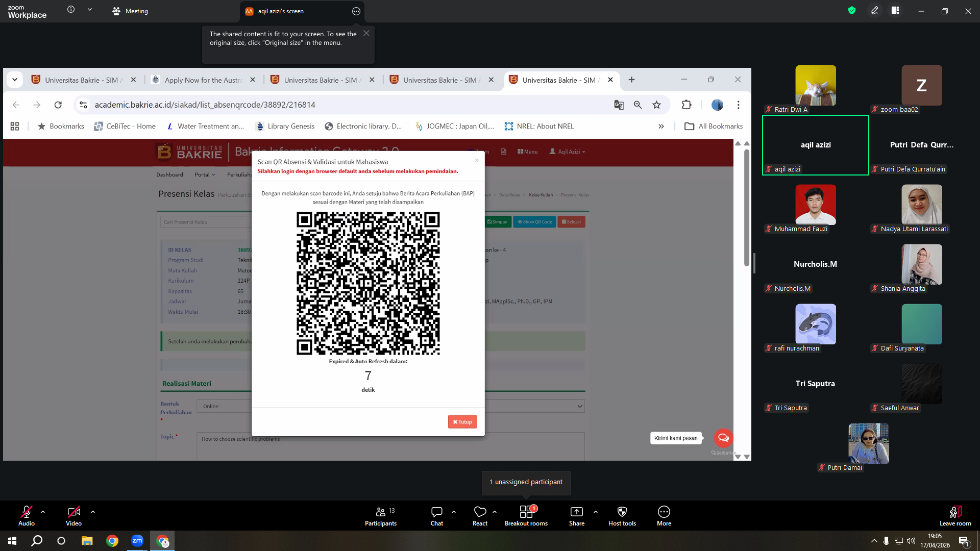Expand chat options arrow
This screenshot has width=980, height=551.
[x=454, y=511]
